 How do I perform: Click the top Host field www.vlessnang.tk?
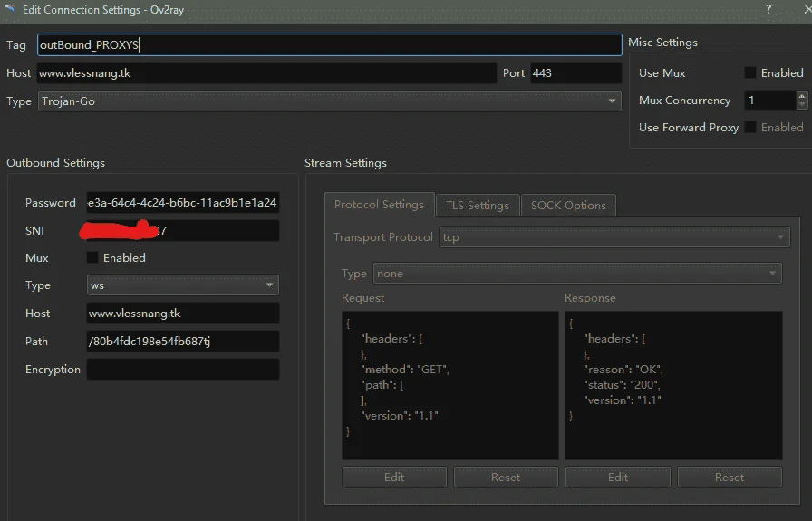pyautogui.click(x=266, y=73)
